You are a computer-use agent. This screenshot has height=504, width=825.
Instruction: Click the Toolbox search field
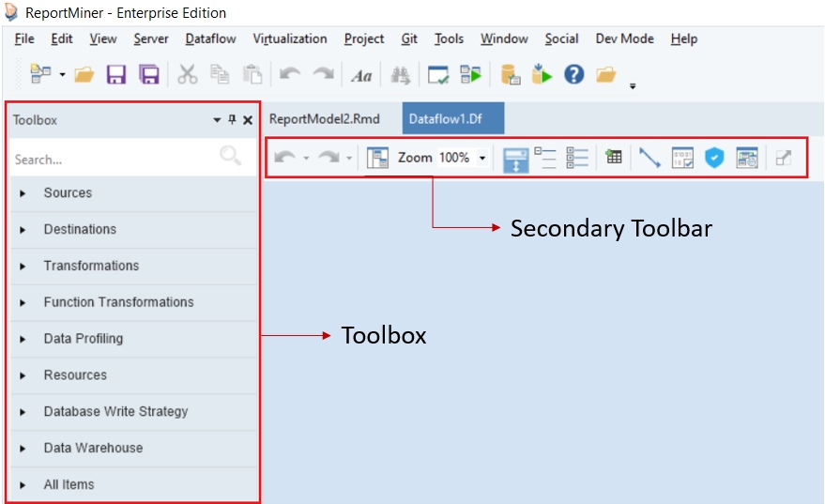pyautogui.click(x=113, y=160)
